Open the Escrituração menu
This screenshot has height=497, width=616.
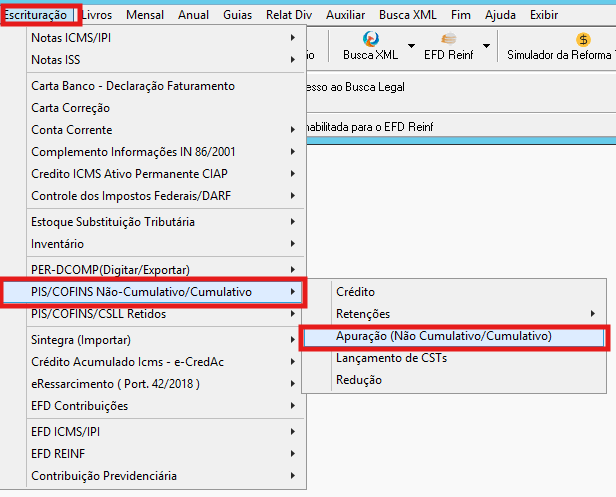click(x=36, y=15)
